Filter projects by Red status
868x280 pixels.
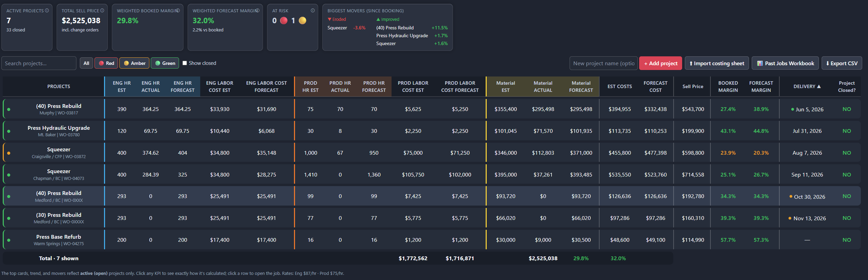[106, 63]
